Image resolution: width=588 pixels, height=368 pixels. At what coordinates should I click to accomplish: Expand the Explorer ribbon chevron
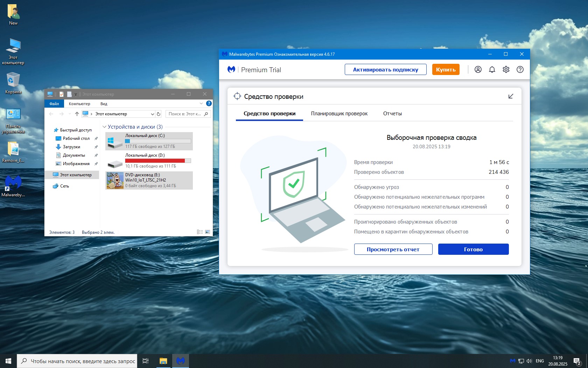pyautogui.click(x=201, y=103)
